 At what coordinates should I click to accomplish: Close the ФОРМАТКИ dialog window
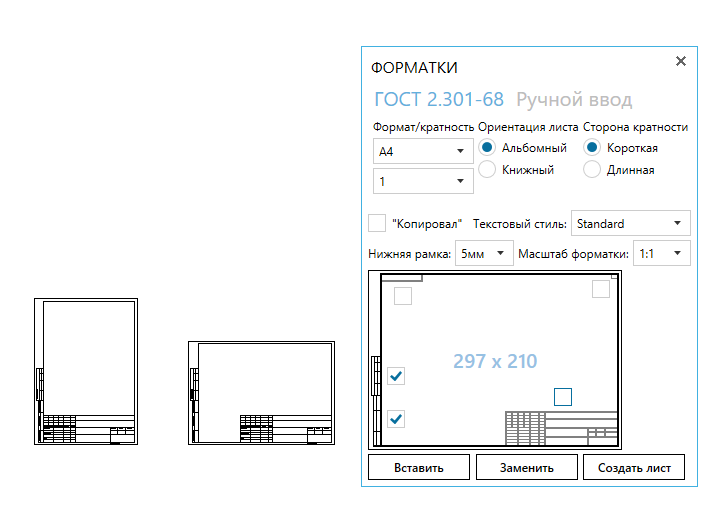(681, 61)
